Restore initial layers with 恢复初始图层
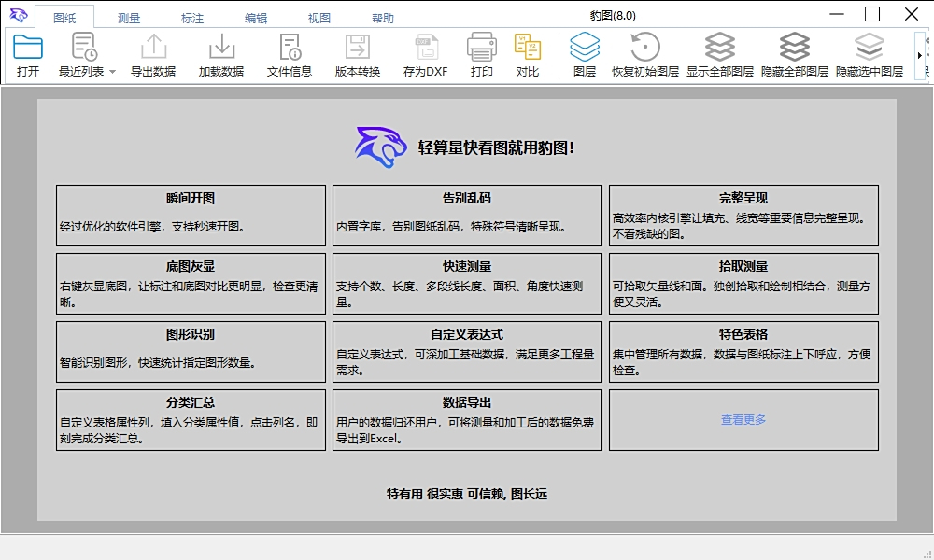The height and width of the screenshot is (560, 934). click(x=647, y=54)
